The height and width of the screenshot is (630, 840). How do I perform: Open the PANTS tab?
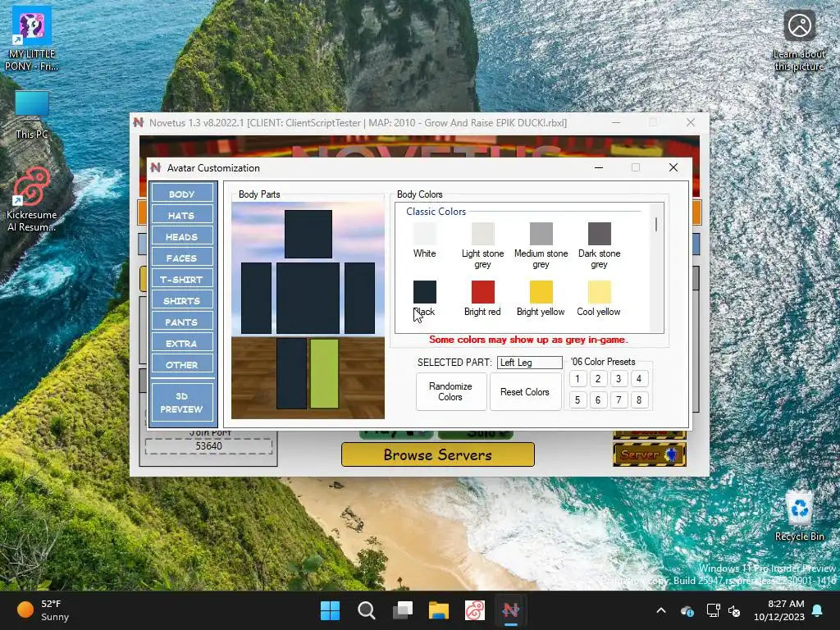[x=181, y=322]
